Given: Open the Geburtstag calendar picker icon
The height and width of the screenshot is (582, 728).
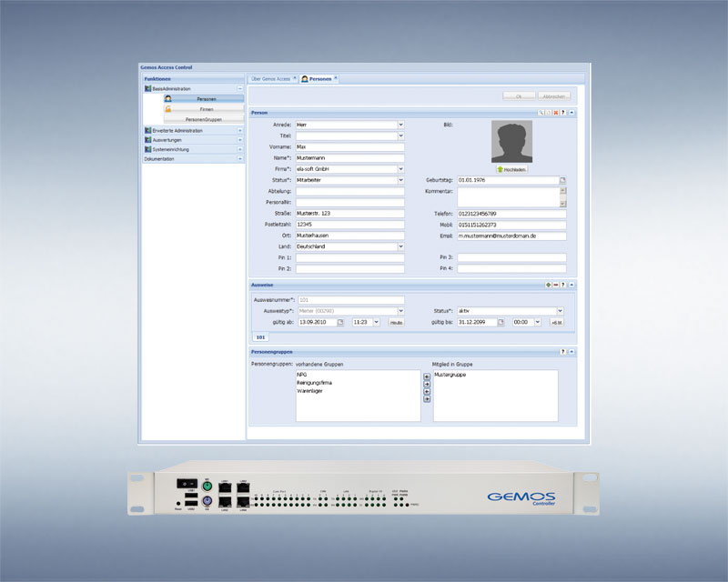Looking at the screenshot, I should (x=562, y=180).
